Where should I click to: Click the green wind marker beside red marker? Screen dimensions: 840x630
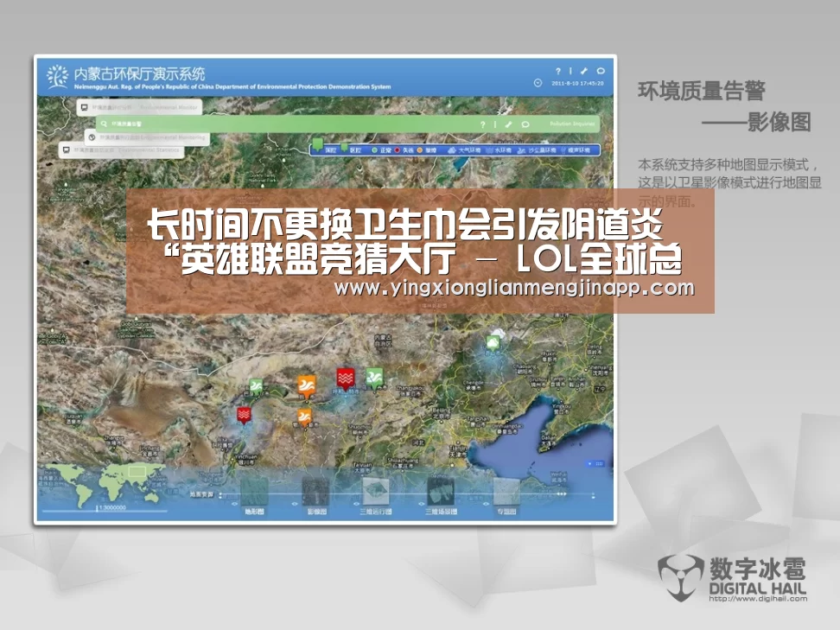tap(374, 379)
